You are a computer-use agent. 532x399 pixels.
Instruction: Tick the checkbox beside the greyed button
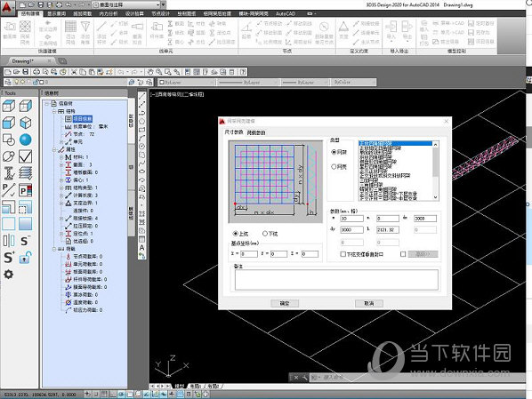(x=403, y=254)
